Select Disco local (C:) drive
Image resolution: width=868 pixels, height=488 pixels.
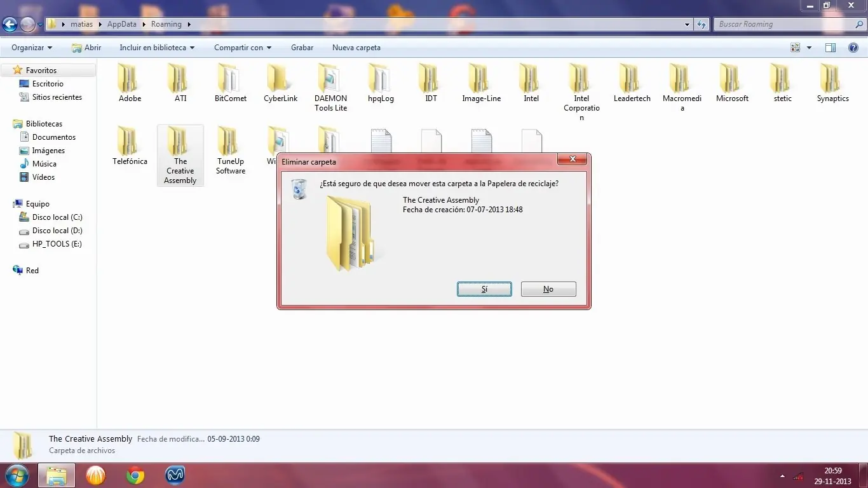click(x=57, y=217)
